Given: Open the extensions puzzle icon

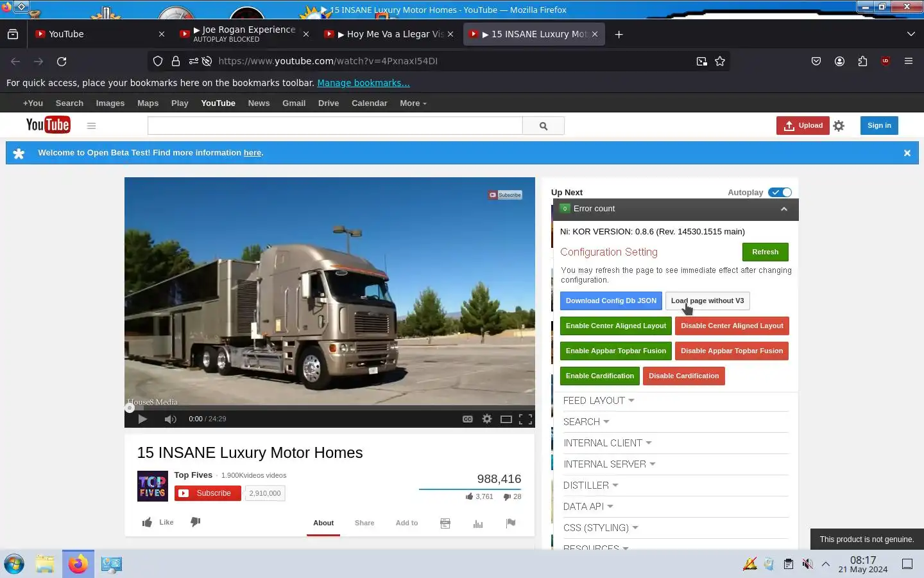Looking at the screenshot, I should [862, 61].
